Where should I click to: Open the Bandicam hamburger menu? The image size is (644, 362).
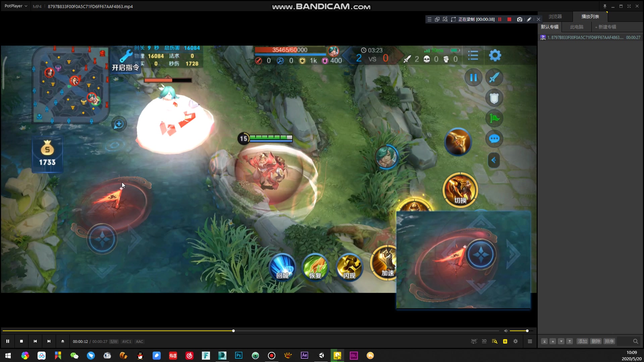click(x=429, y=19)
